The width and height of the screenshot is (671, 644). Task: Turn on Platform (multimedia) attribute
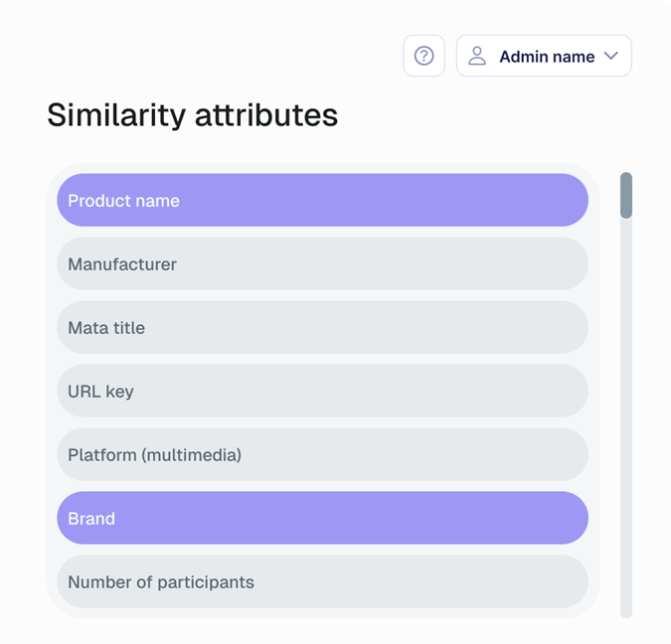pos(322,454)
